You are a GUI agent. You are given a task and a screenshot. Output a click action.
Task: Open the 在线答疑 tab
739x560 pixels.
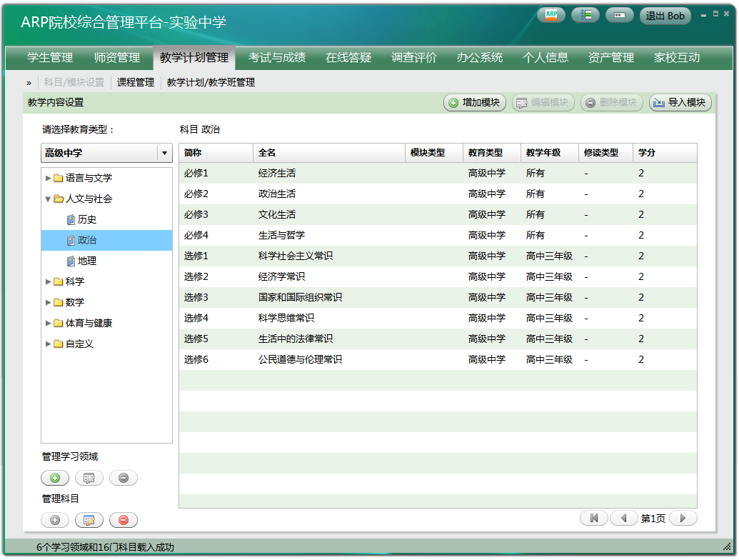point(348,58)
